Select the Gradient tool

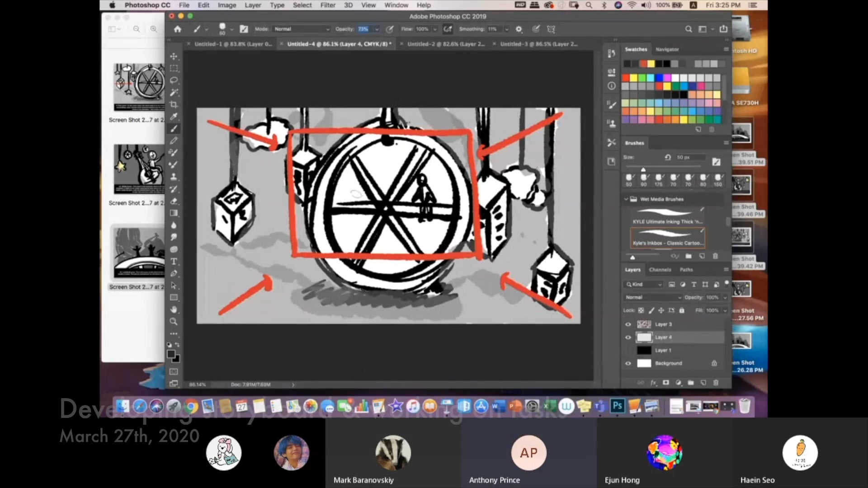coord(174,213)
